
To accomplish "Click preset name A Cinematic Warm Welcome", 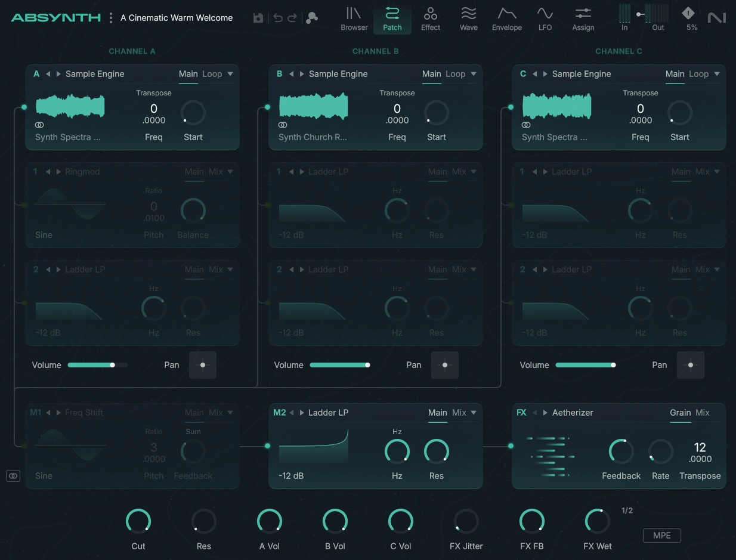I will [x=177, y=18].
